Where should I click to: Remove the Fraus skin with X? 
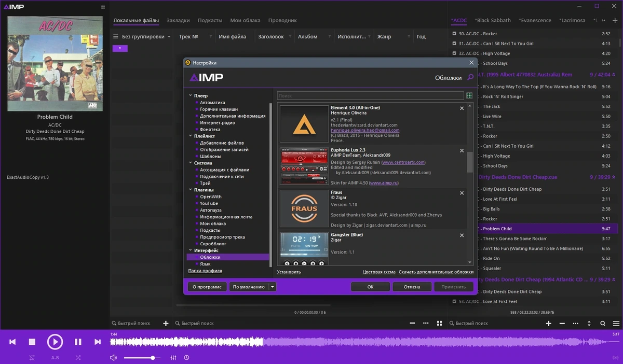click(462, 193)
